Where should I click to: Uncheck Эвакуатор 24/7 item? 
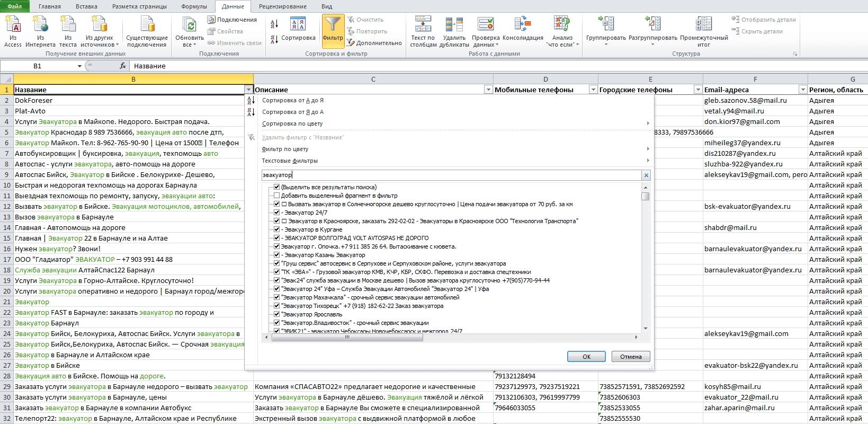[276, 213]
